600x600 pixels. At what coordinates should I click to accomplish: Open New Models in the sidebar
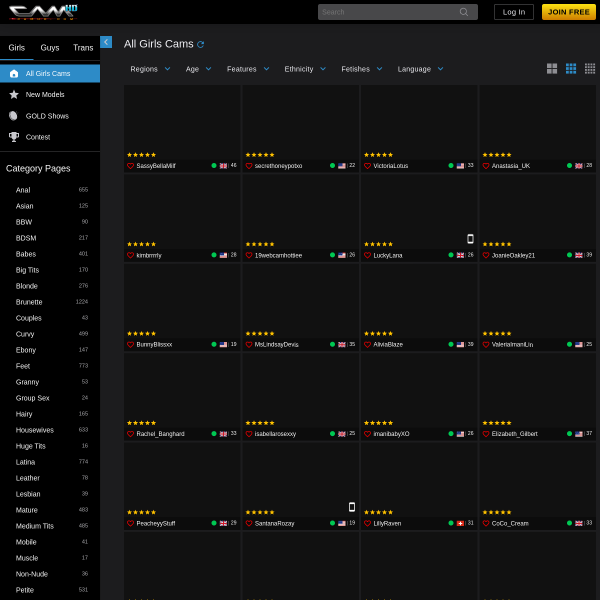tap(50, 95)
